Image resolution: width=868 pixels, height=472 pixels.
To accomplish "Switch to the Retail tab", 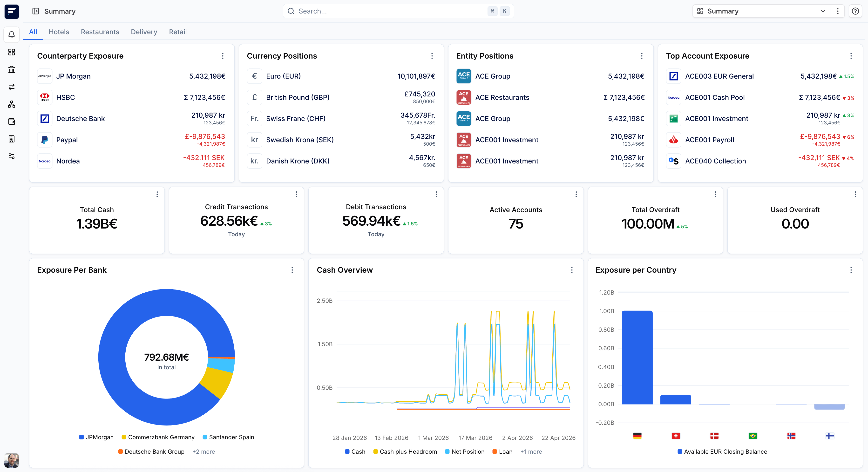I will tap(177, 32).
